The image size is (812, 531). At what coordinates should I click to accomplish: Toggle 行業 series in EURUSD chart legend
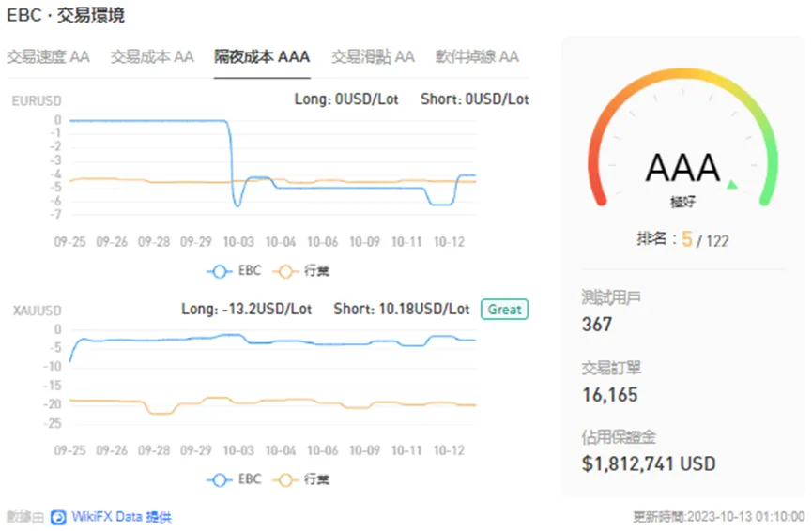pos(301,271)
